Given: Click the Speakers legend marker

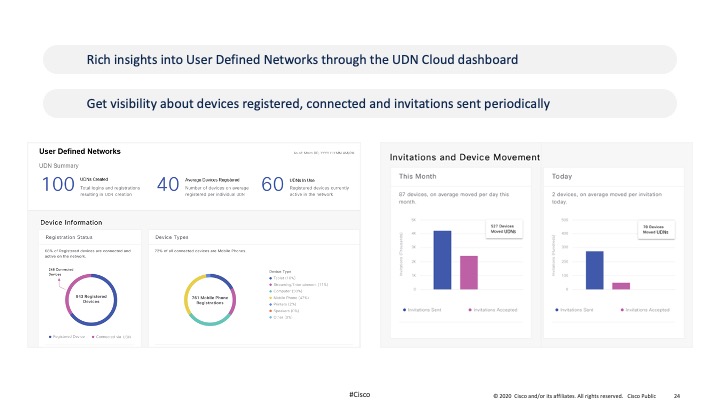Looking at the screenshot, I should [271, 312].
